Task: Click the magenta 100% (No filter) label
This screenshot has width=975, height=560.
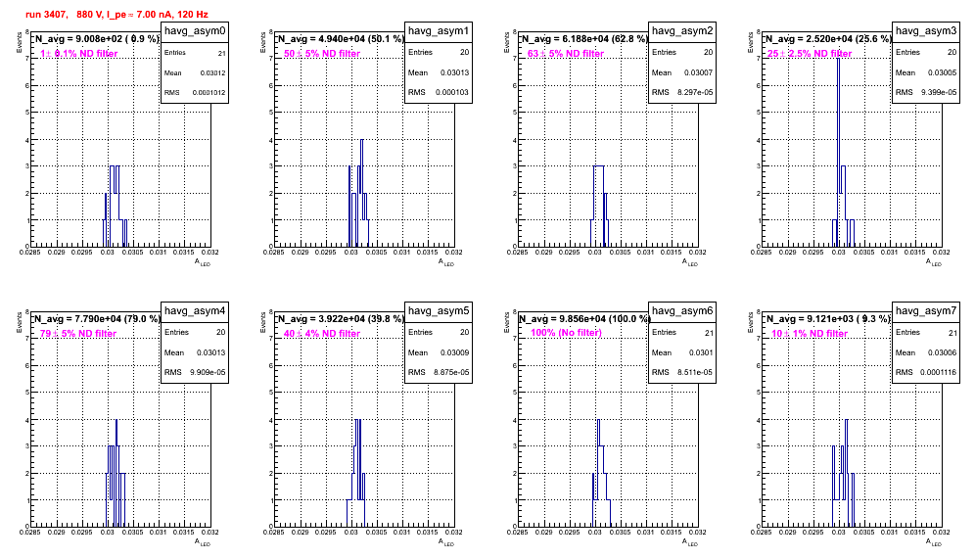Action: (567, 333)
